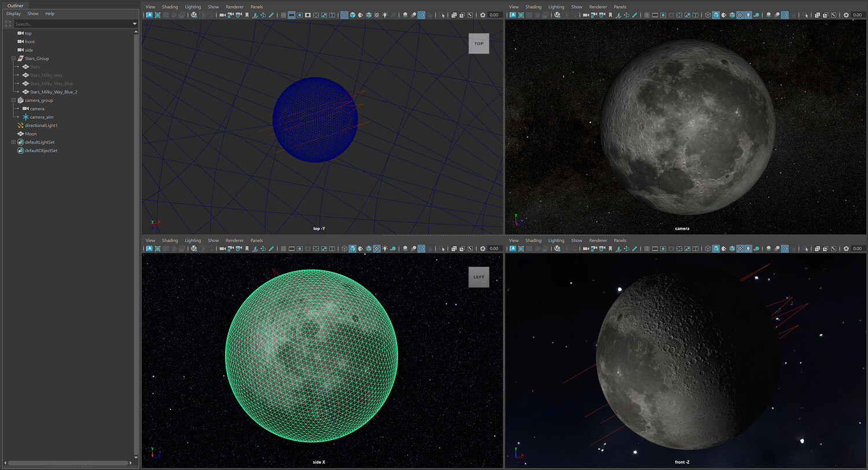The image size is (868, 470).
Task: Expand the defaultLightSet node in Outliner
Action: pos(13,142)
